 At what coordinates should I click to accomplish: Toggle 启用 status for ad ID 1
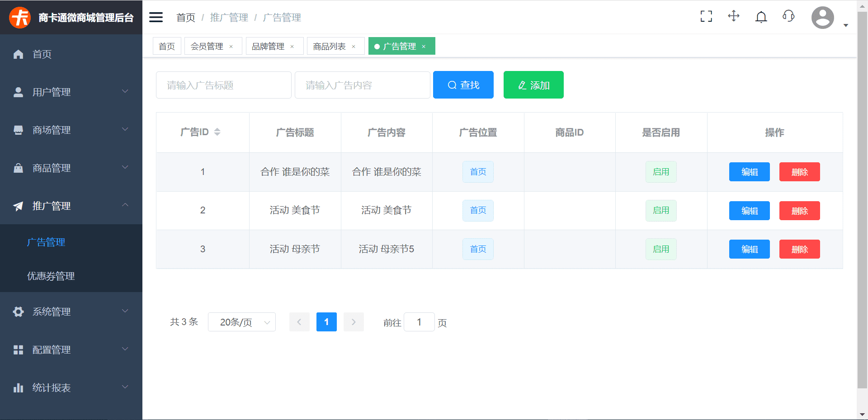coord(661,172)
